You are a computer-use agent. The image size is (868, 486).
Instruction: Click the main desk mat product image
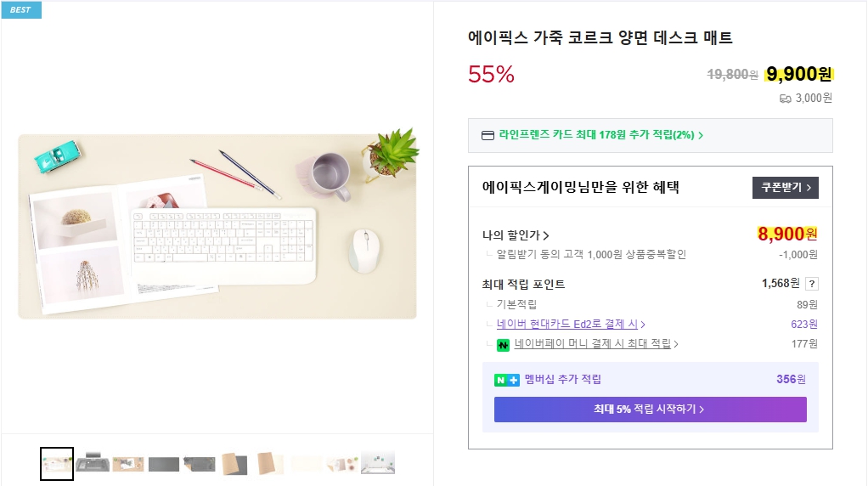[217, 226]
